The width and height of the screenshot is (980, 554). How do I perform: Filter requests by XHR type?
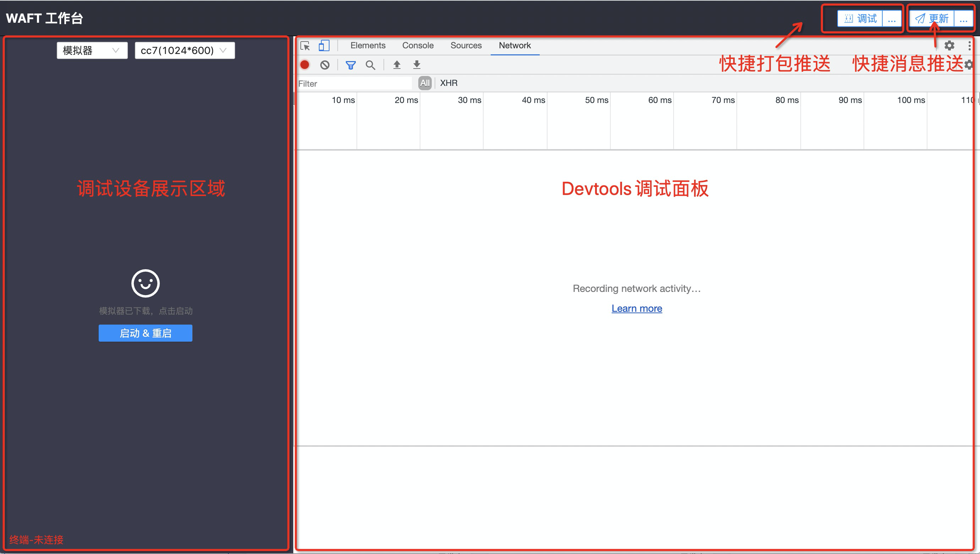pyautogui.click(x=448, y=83)
